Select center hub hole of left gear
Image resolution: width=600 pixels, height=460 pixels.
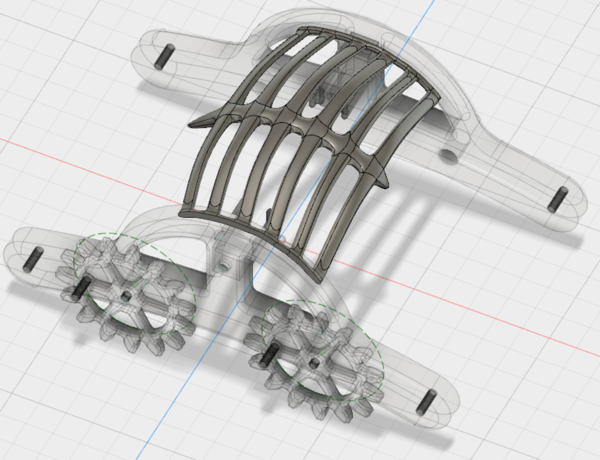click(x=126, y=295)
